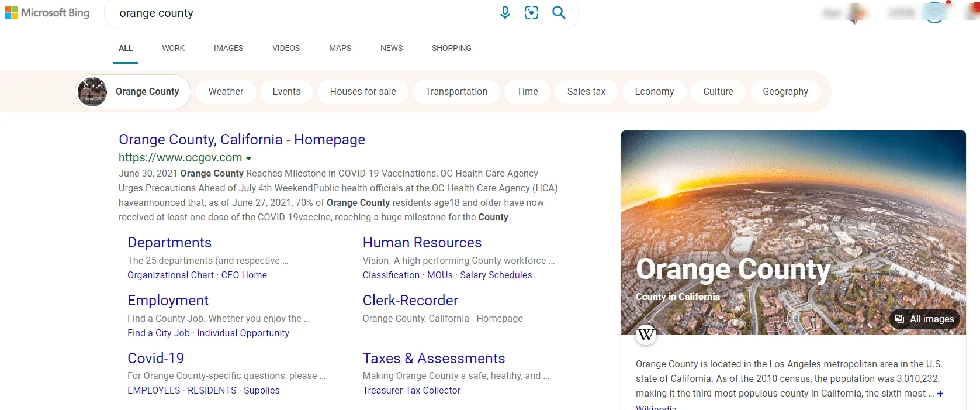
Task: Open the Taxes & Assessments sitelink
Action: coord(434,359)
